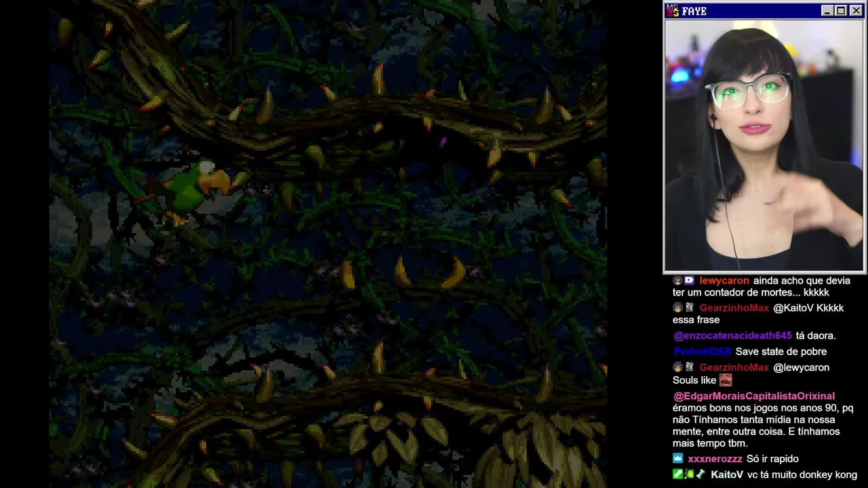
Task: Click the first badge of GearzinhoMax's "Souls like" message
Action: [677, 367]
